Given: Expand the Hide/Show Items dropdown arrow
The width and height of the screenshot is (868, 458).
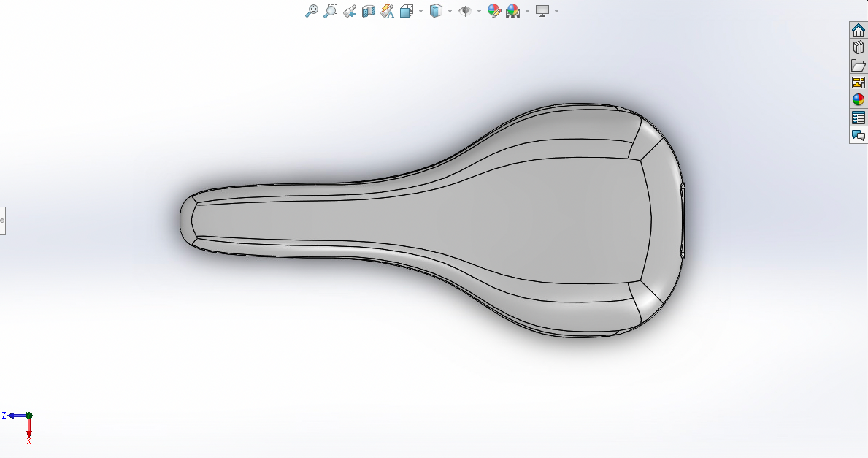Looking at the screenshot, I should [479, 11].
